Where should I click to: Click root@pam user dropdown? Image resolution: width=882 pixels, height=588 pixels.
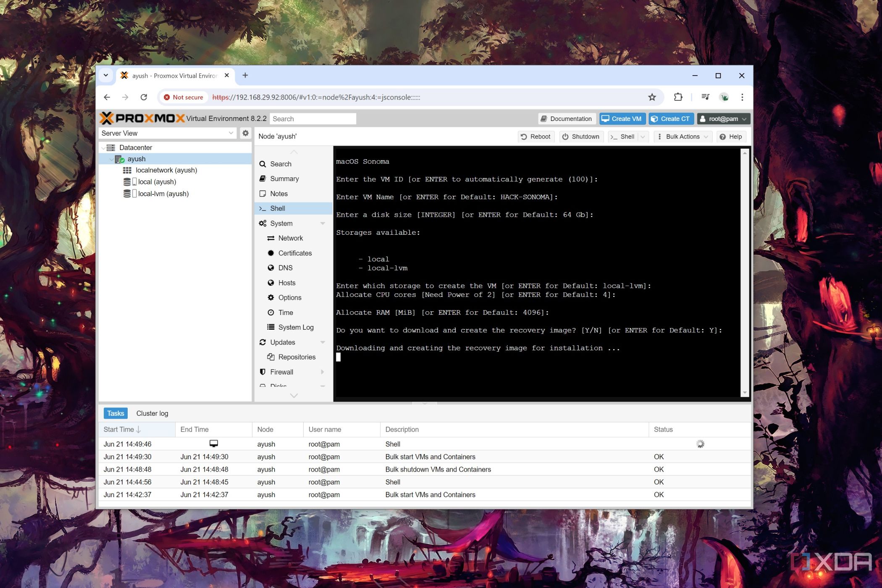coord(722,119)
